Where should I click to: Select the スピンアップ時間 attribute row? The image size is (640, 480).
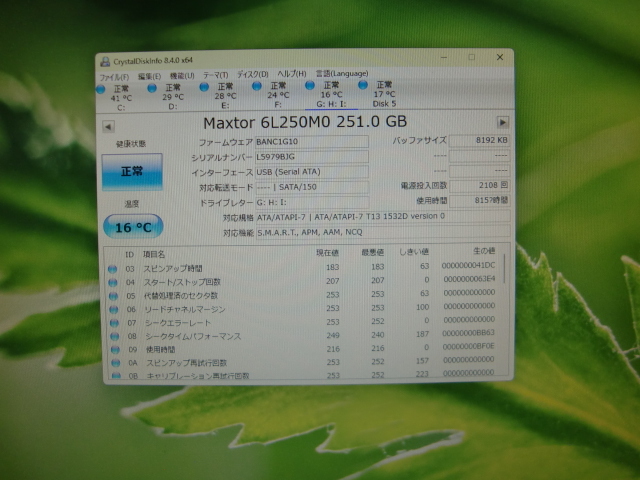(304, 267)
